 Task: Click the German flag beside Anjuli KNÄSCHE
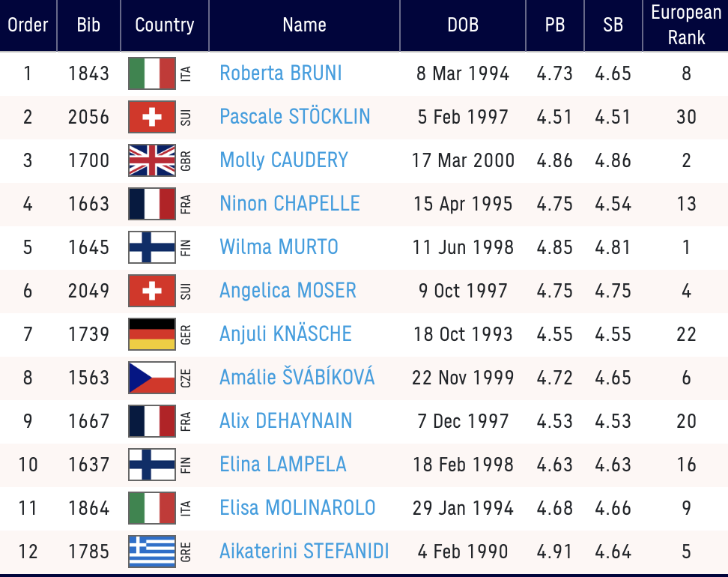click(152, 334)
